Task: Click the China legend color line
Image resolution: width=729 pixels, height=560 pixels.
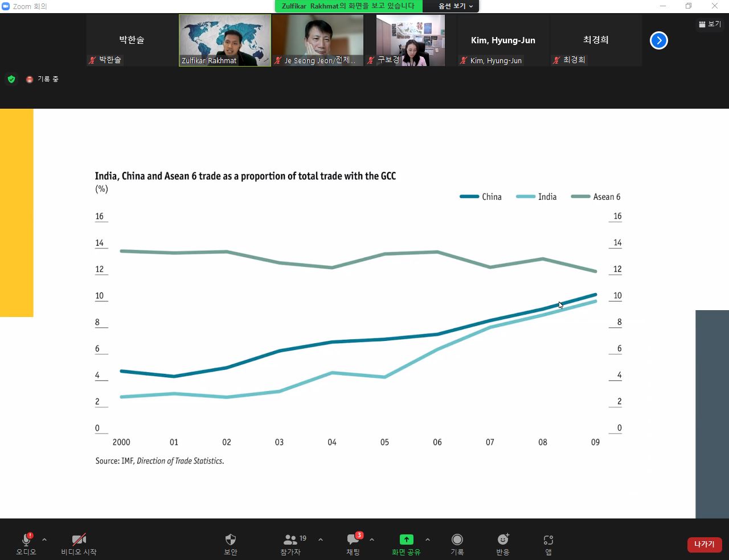Action: [469, 197]
